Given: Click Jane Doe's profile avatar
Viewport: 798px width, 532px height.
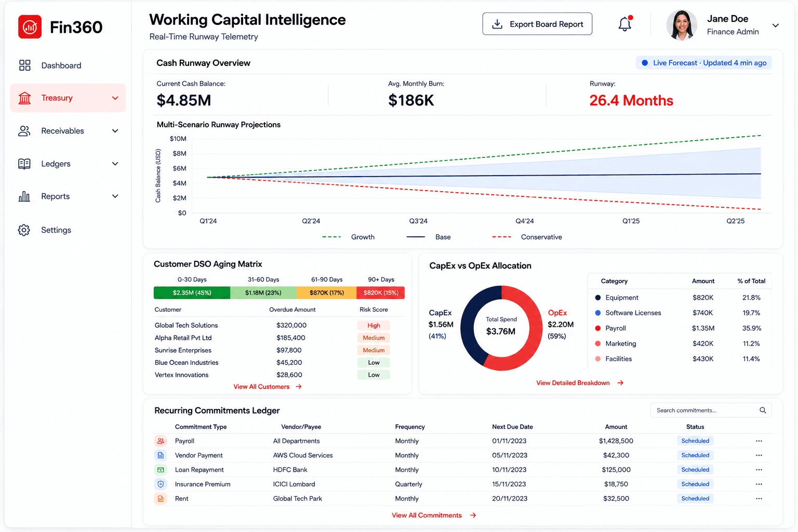Looking at the screenshot, I should (x=682, y=25).
